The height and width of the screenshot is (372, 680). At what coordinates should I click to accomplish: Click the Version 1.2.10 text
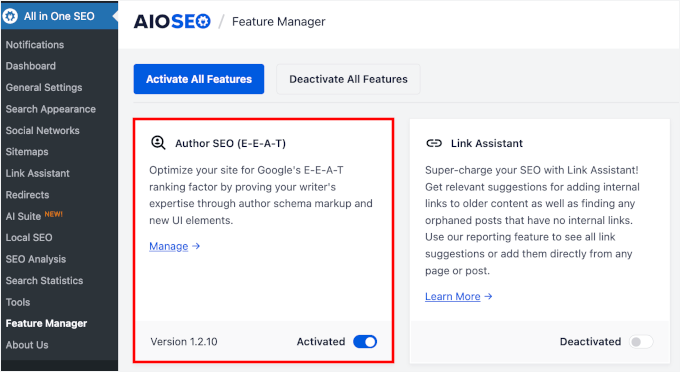(x=184, y=342)
